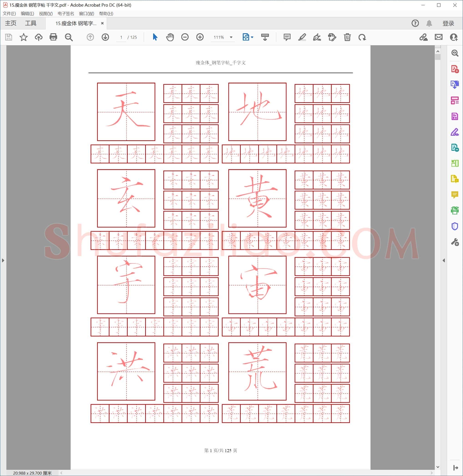The height and width of the screenshot is (476, 463).
Task: Zoom out with minus button
Action: (x=185, y=37)
